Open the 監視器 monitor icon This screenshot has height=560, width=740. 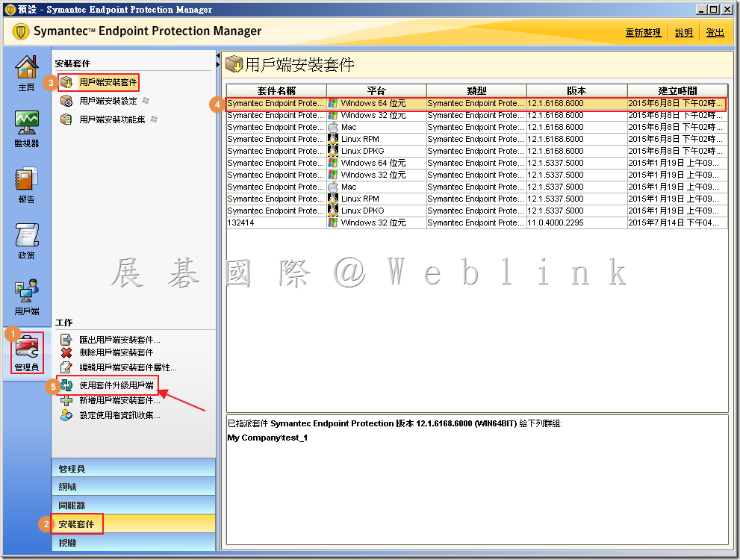coord(26,128)
